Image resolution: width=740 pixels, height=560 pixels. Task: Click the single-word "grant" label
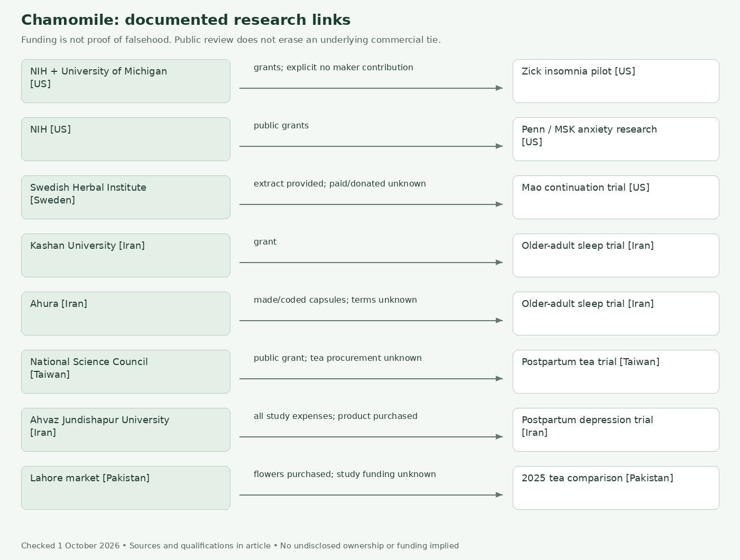click(265, 242)
